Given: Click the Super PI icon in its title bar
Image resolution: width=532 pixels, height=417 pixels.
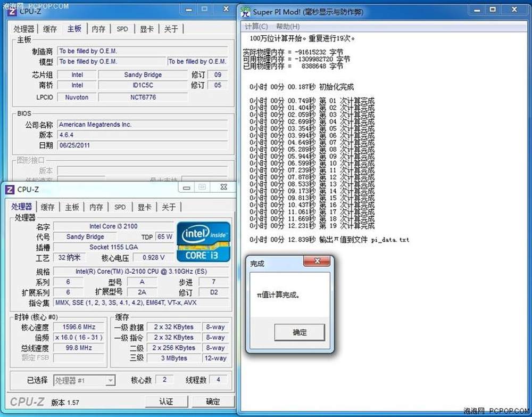Looking at the screenshot, I should (x=245, y=11).
